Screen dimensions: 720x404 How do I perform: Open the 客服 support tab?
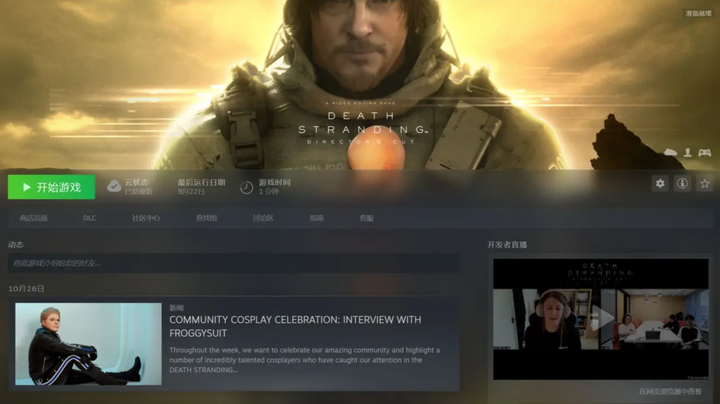click(x=366, y=218)
